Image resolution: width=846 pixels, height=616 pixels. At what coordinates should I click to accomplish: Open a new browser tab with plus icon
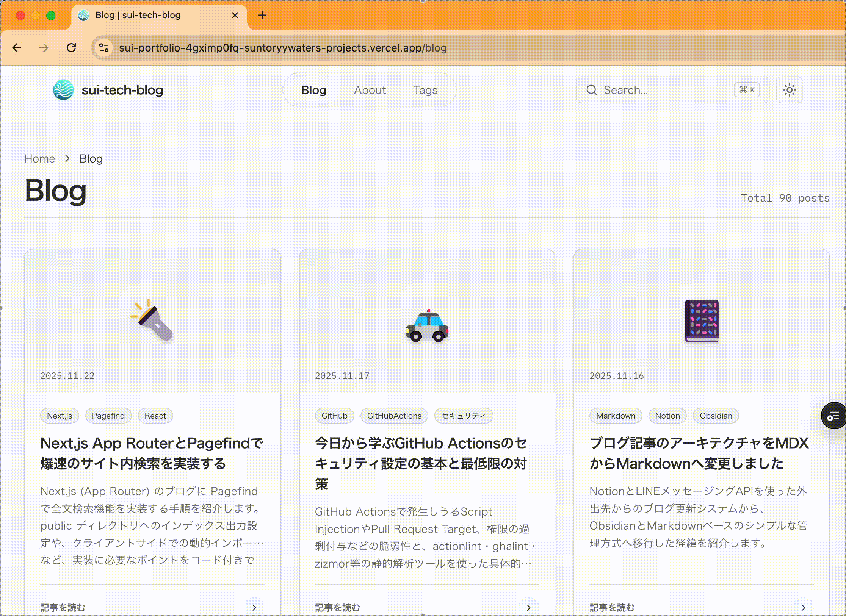point(262,15)
